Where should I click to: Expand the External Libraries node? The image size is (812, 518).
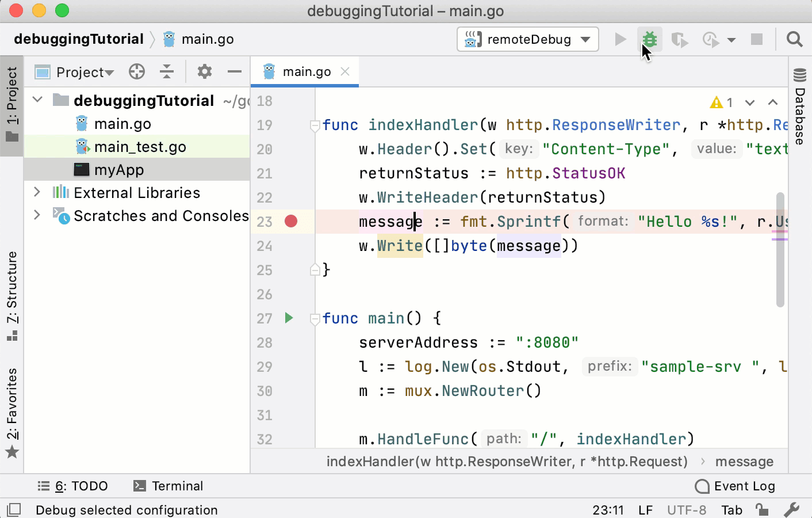[x=36, y=192]
